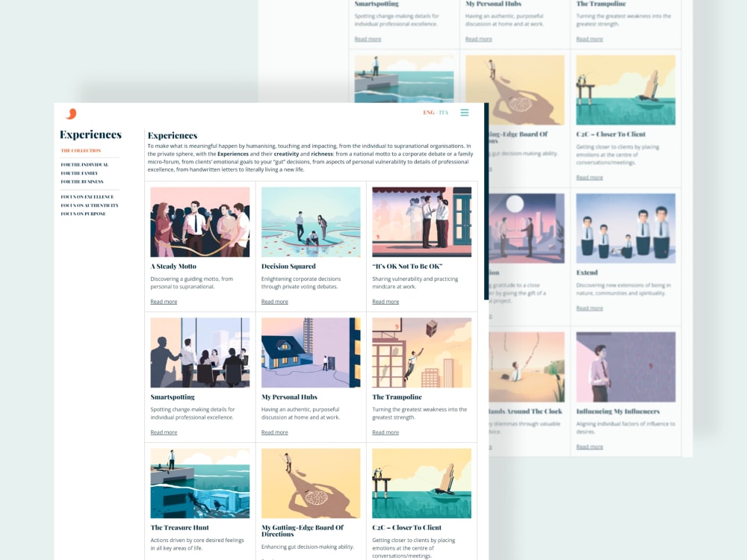This screenshot has height=560, width=747.
Task: Click the C2C – Closer To Client title in back window
Action: point(611,134)
